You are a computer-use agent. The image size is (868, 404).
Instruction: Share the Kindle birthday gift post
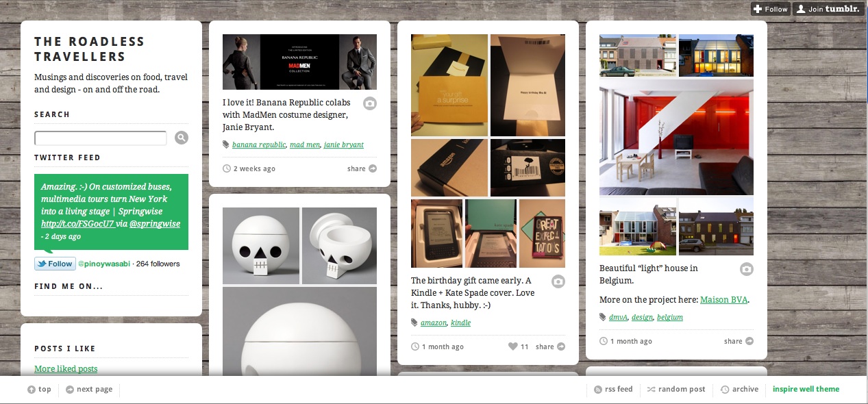coord(550,346)
